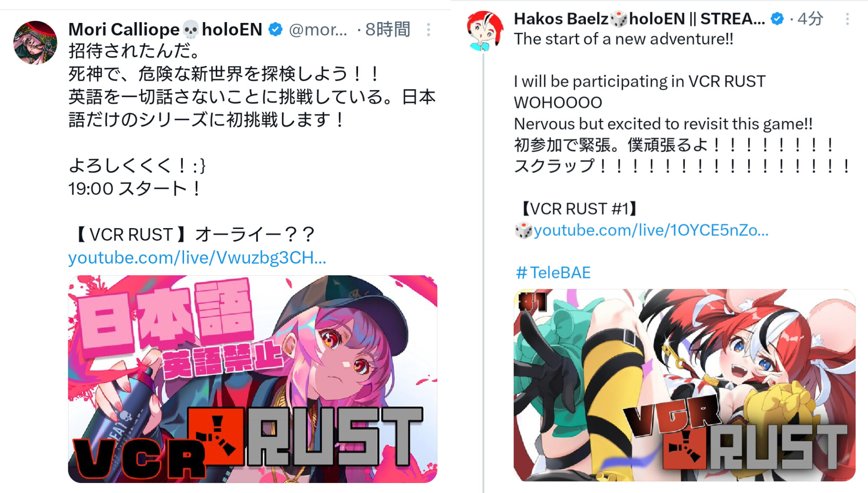Click Mori Calliope's verified badge
868x493 pixels.
click(276, 29)
